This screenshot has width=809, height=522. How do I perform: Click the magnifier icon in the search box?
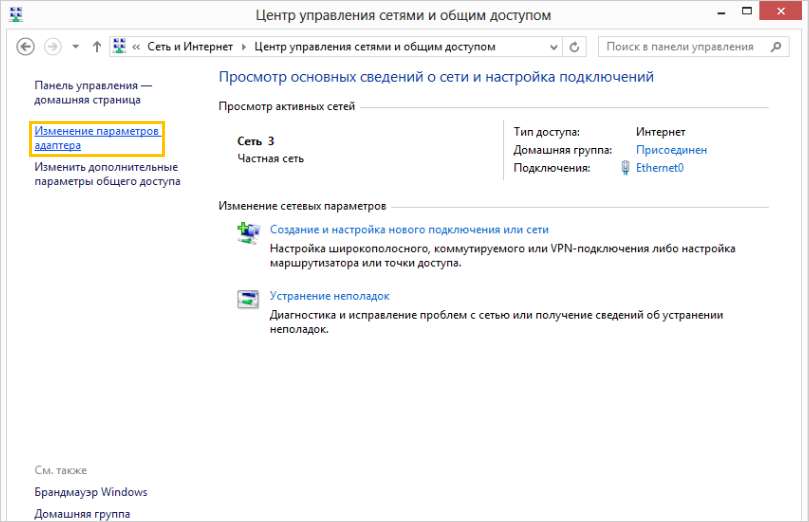(x=775, y=47)
